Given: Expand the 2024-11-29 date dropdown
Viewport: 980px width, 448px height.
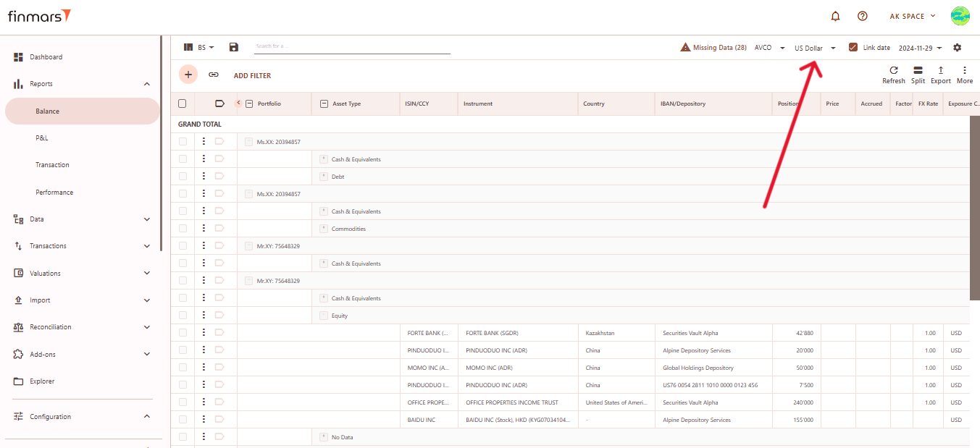Looking at the screenshot, I should point(920,48).
